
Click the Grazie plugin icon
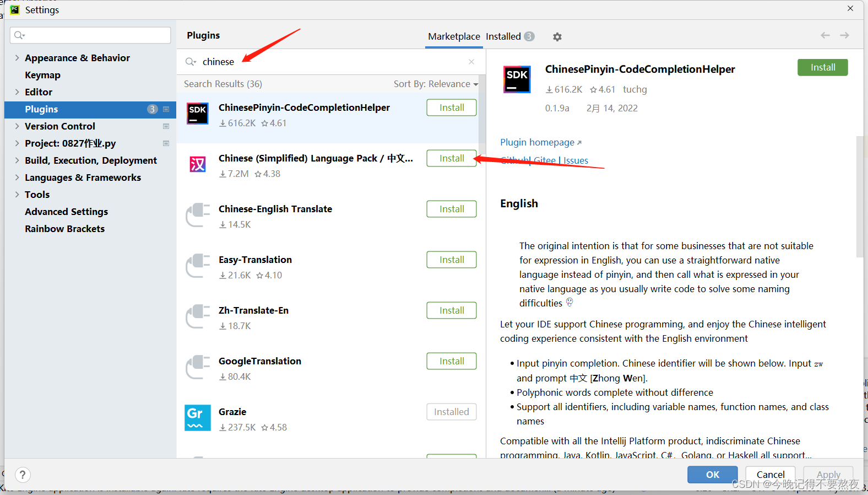coord(198,417)
